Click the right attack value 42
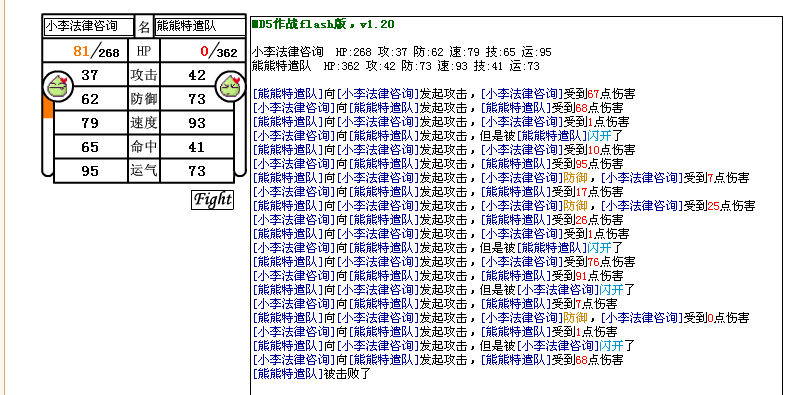The width and height of the screenshot is (788, 395). (x=197, y=75)
